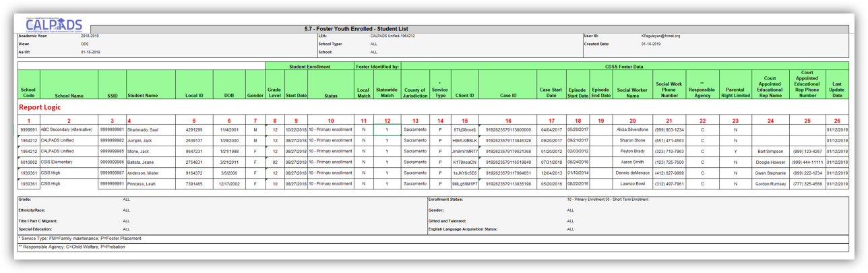Select Case ID cell 9192623579117984651
The width and height of the screenshot is (868, 273).
click(508, 173)
